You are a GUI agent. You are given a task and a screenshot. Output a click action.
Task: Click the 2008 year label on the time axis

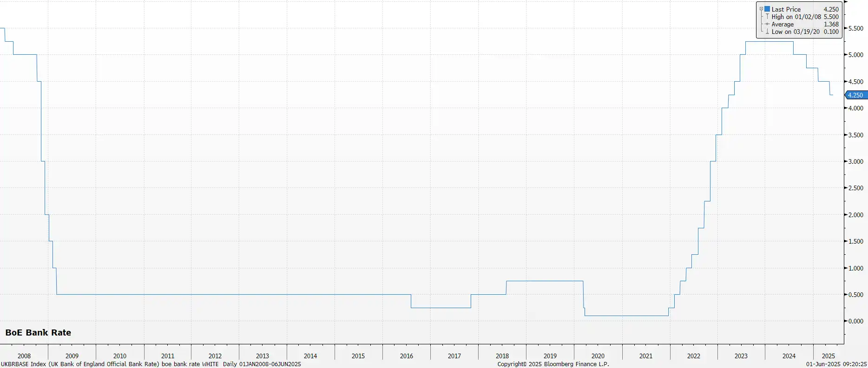(x=24, y=356)
